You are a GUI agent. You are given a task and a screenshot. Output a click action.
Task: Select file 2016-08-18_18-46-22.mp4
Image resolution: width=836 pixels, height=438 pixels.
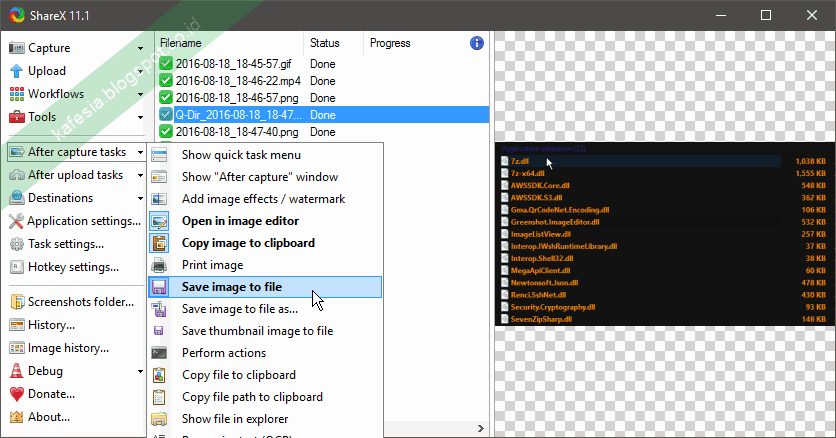[x=238, y=81]
